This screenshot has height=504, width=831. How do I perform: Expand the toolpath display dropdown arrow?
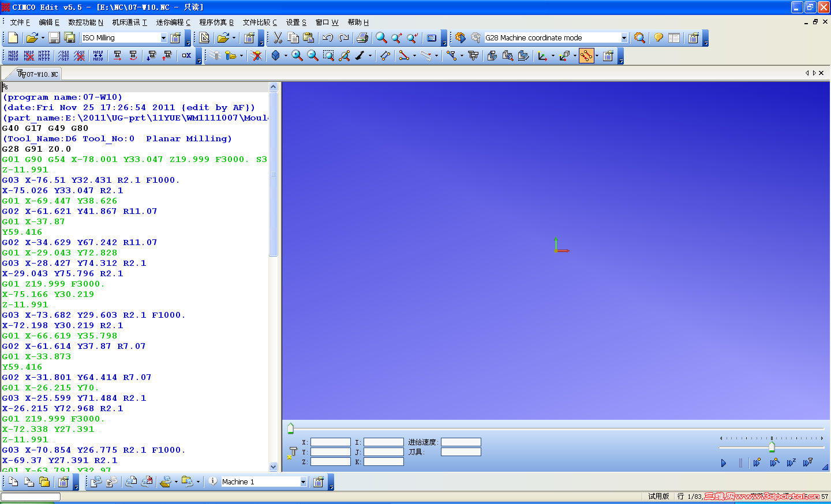(597, 56)
